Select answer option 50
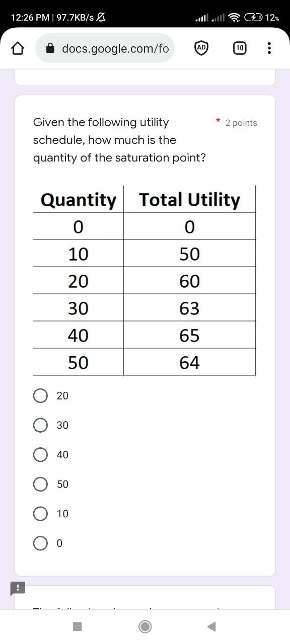This screenshot has width=290, height=644. [40, 484]
